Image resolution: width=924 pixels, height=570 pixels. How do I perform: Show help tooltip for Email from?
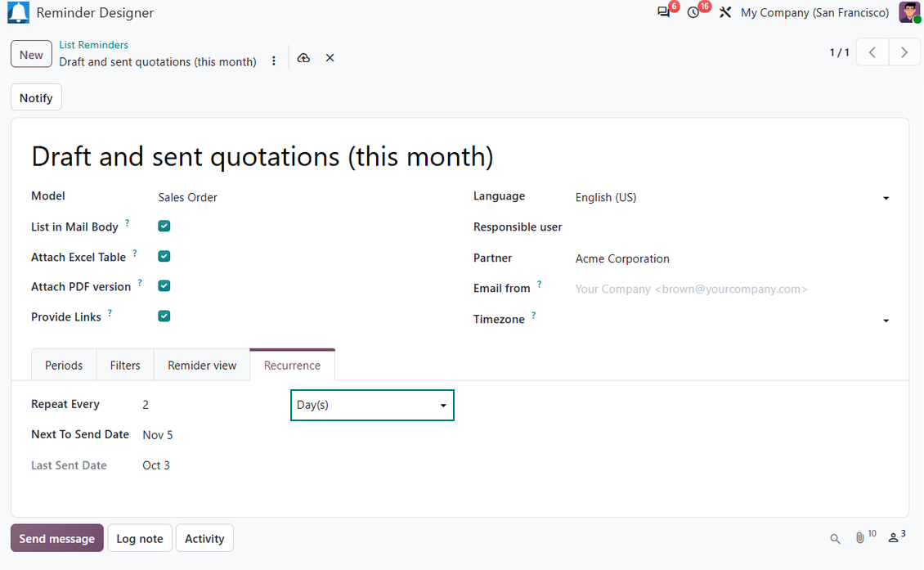click(539, 284)
